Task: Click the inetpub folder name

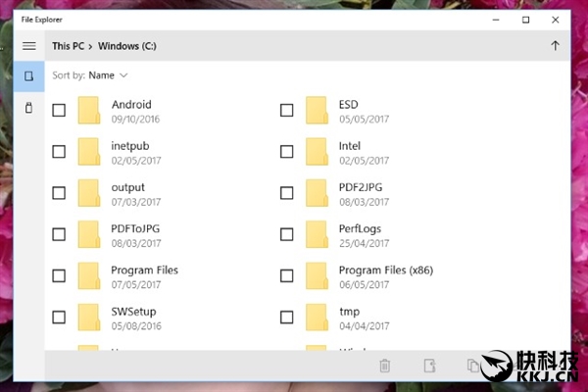Action: [x=130, y=146]
